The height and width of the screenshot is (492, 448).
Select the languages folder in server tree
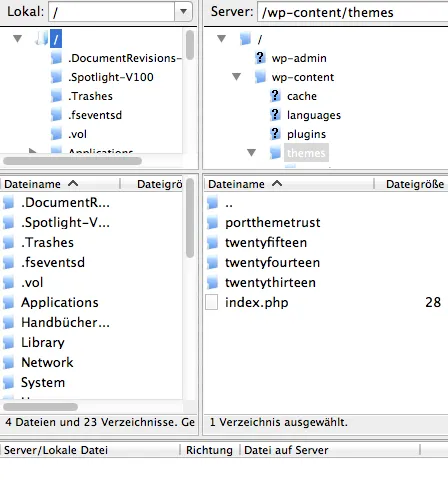coord(314,115)
